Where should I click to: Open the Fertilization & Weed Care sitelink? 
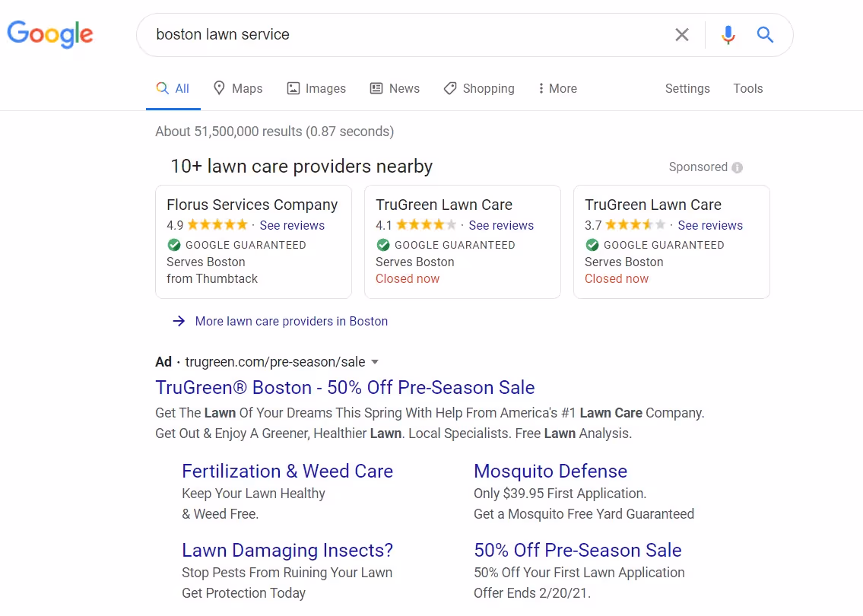tap(287, 472)
